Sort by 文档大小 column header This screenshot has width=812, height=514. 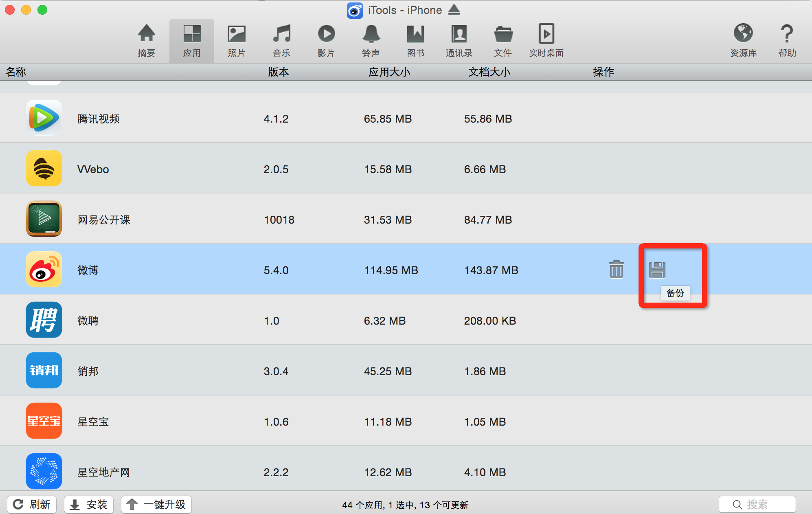[x=489, y=72]
